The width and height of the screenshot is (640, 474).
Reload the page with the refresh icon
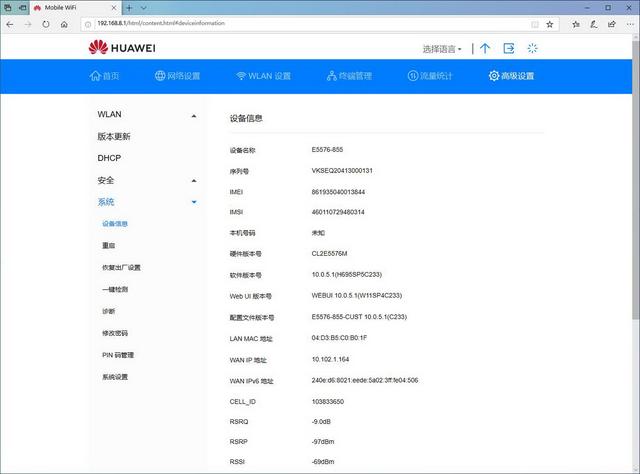point(46,24)
